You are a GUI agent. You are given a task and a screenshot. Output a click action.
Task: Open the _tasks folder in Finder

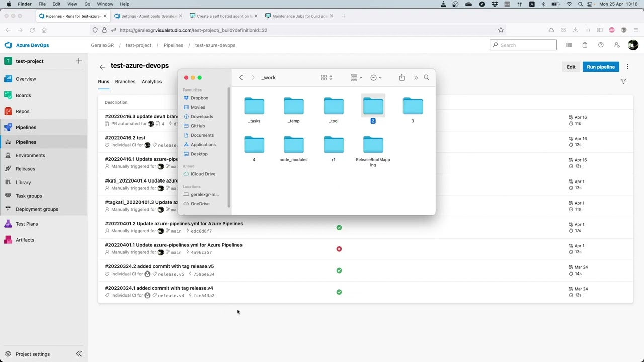click(254, 110)
